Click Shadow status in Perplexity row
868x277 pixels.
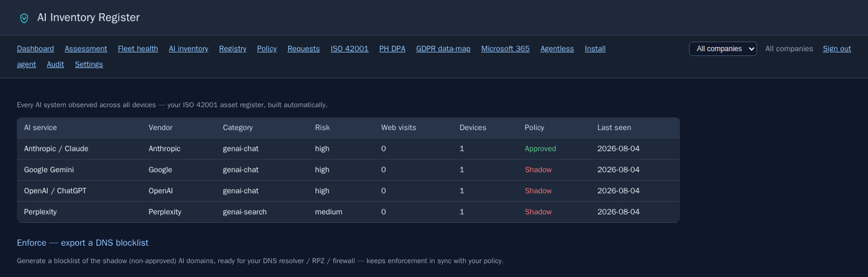pyautogui.click(x=538, y=212)
